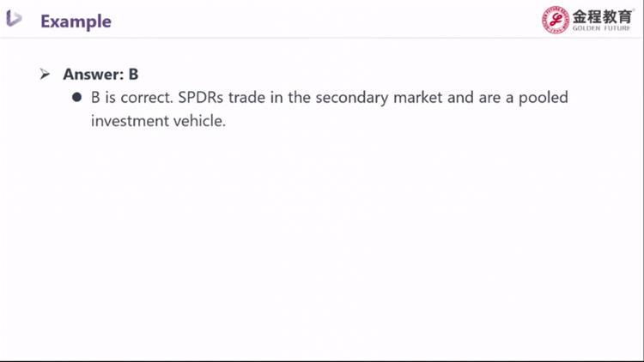This screenshot has height=362, width=644.
Task: Click the words in the before secondary
Action: click(x=290, y=98)
